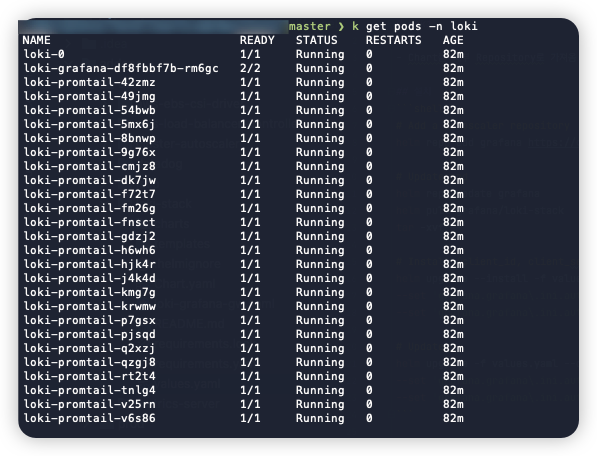Viewport: 597px width, 456px height.
Task: Select pod loki-promtail-tnlg4
Action: [89, 390]
